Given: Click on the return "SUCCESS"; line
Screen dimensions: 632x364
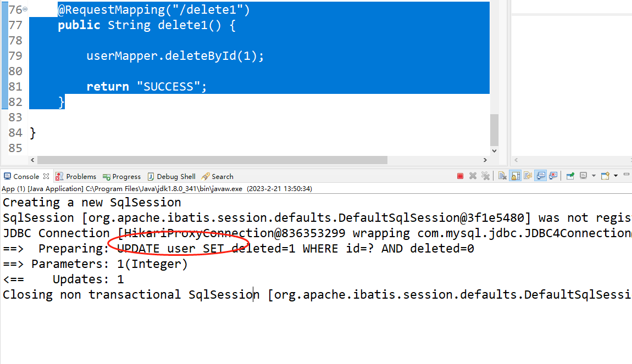Looking at the screenshot, I should click(x=147, y=86).
